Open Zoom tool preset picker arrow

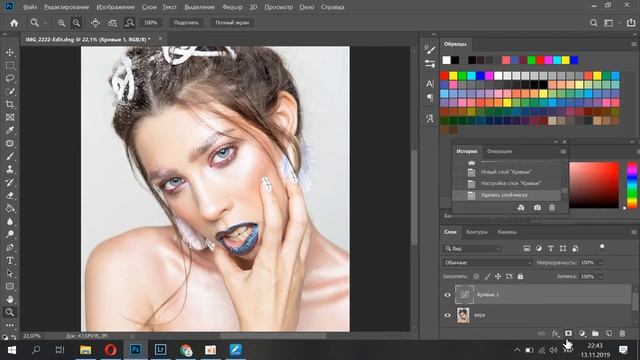[45, 23]
